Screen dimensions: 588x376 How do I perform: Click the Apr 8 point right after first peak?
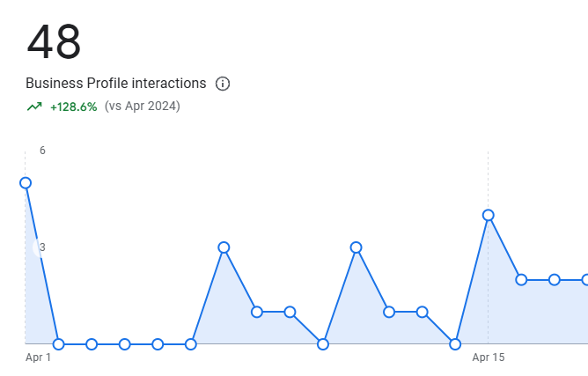point(257,313)
